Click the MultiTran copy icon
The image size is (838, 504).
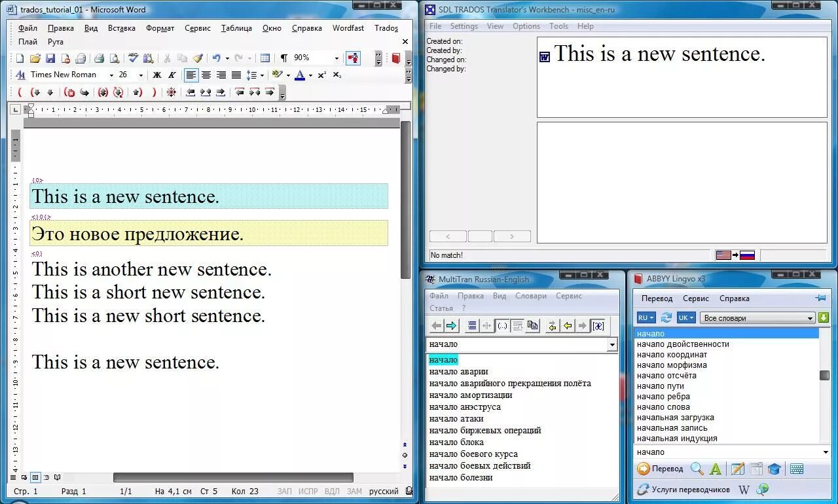[532, 325]
